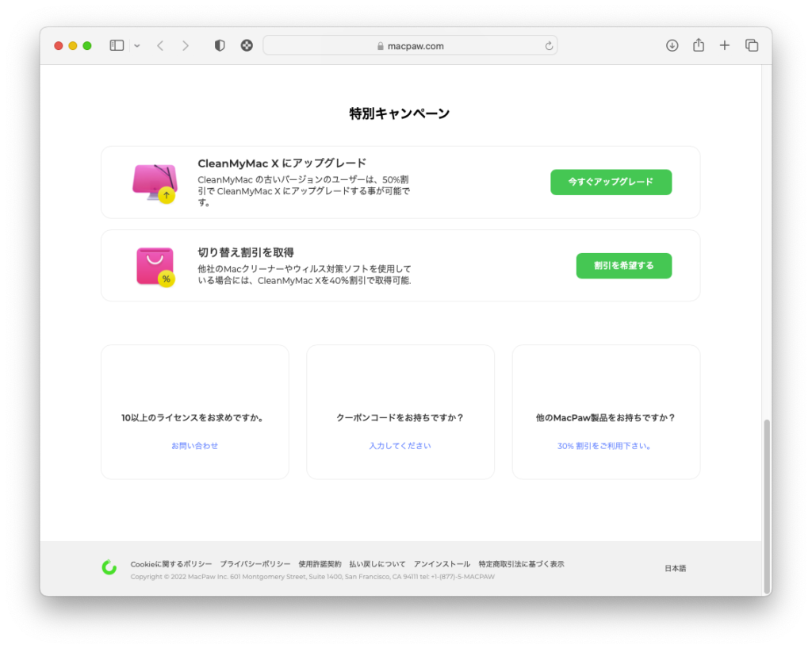Open the 30% 割引をご利用下さい link
Viewport: 812px width, 649px height.
[x=605, y=445]
